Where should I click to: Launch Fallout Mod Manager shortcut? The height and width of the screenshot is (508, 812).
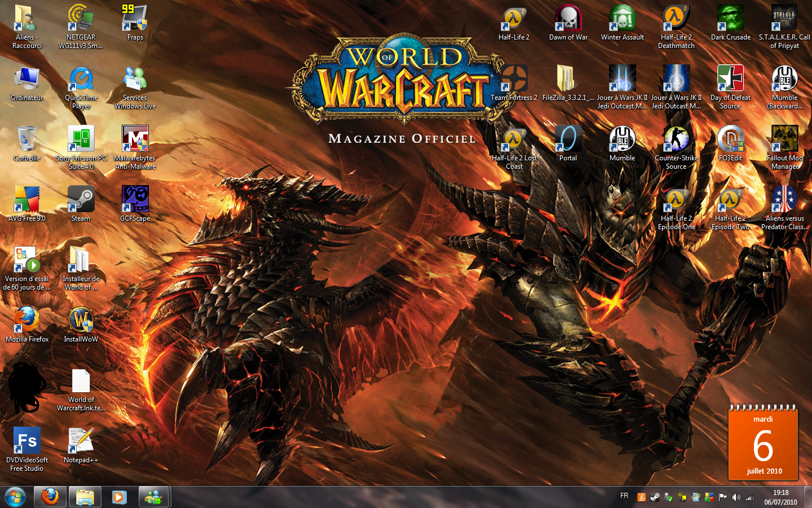pyautogui.click(x=784, y=139)
